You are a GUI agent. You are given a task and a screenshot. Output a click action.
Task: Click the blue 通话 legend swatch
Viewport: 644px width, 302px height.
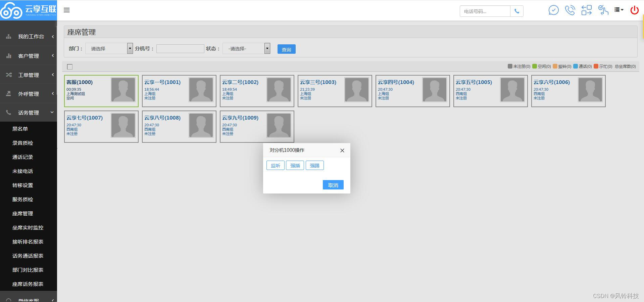pos(576,66)
